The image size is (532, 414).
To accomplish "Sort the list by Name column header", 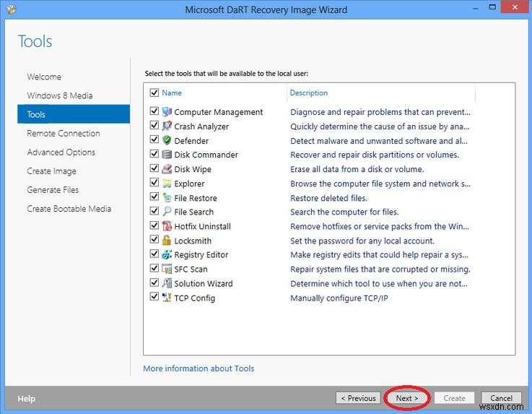I will pyautogui.click(x=172, y=92).
